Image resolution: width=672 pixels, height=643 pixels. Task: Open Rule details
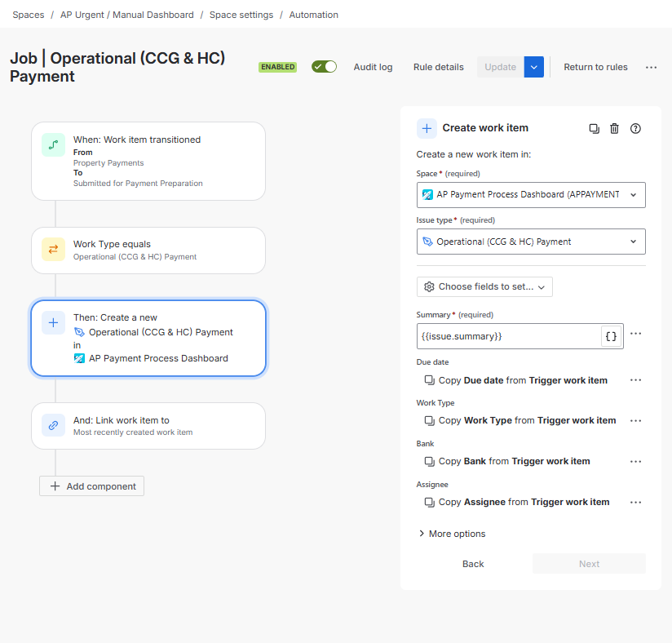click(439, 68)
